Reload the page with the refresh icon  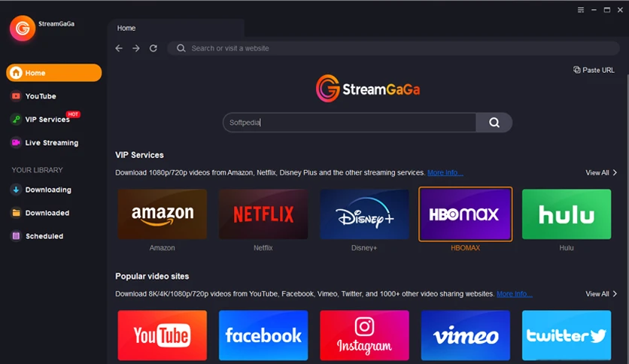(153, 48)
